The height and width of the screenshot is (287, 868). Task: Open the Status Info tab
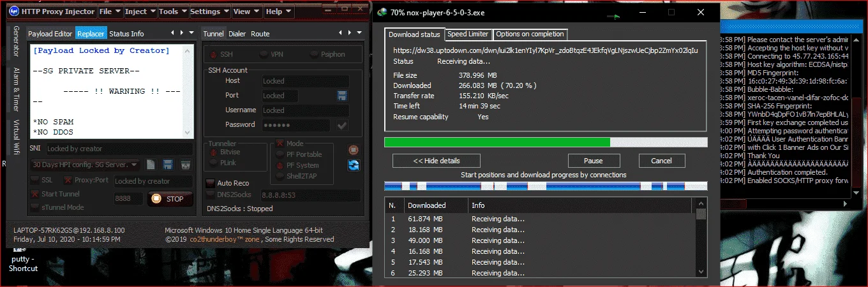pyautogui.click(x=126, y=34)
